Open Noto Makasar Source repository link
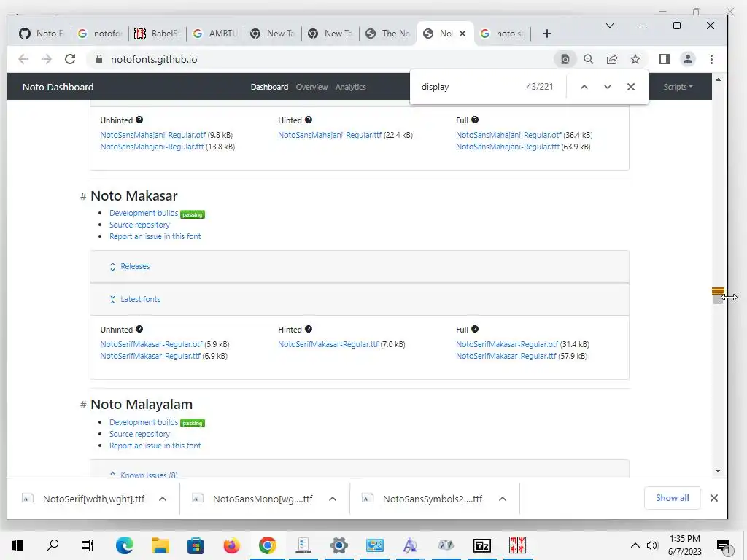 [139, 225]
